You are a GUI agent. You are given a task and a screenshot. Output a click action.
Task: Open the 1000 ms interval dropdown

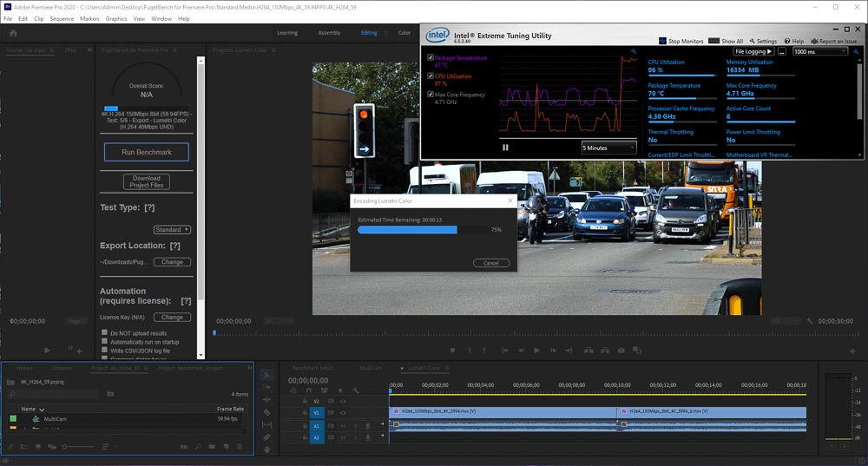(x=820, y=51)
